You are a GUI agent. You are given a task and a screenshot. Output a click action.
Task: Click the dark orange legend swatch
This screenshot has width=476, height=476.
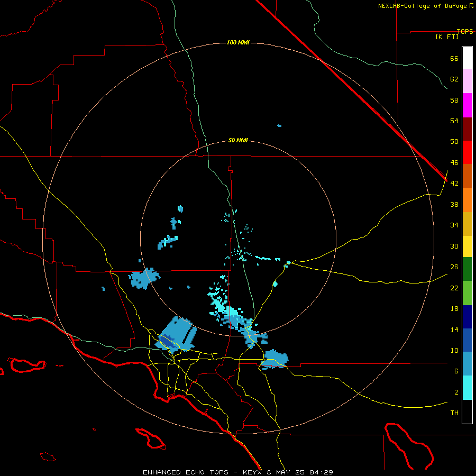click(x=467, y=176)
